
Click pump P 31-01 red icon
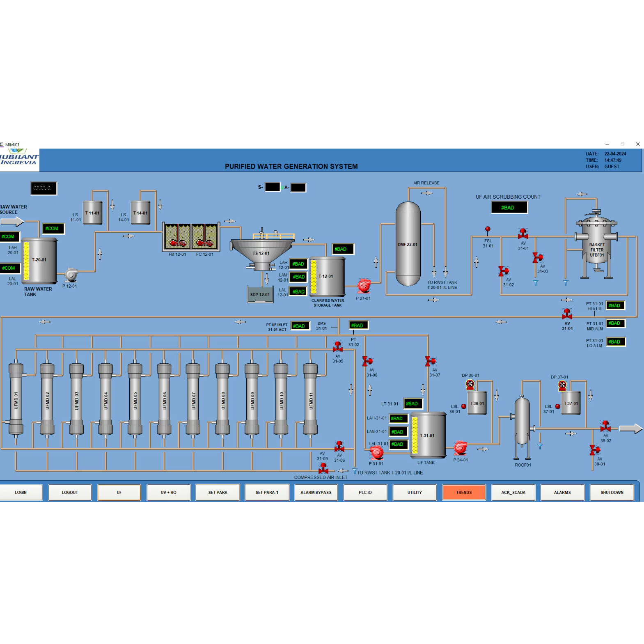[376, 453]
